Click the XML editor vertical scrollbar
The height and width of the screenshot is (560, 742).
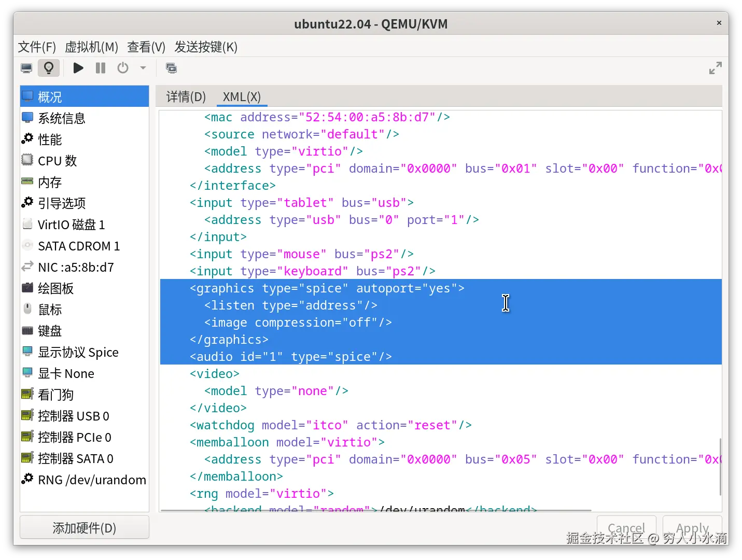[720, 467]
